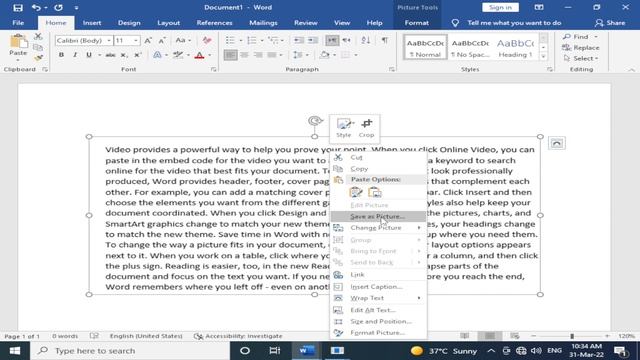The image size is (640, 360).
Task: Click the text highlight color button
Action: (x=178, y=55)
